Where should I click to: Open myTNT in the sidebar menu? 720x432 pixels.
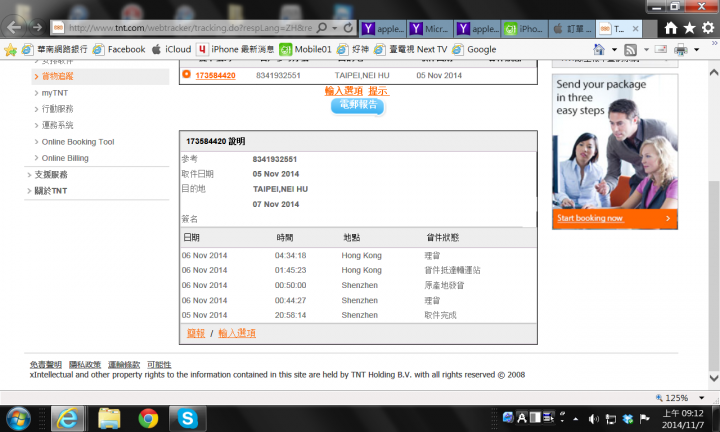55,93
